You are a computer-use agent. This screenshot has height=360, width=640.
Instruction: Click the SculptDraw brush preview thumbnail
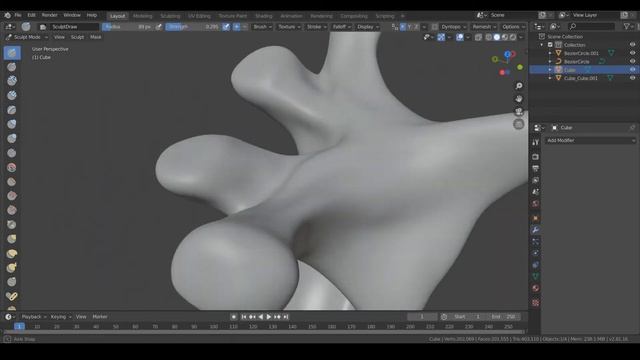(26, 27)
